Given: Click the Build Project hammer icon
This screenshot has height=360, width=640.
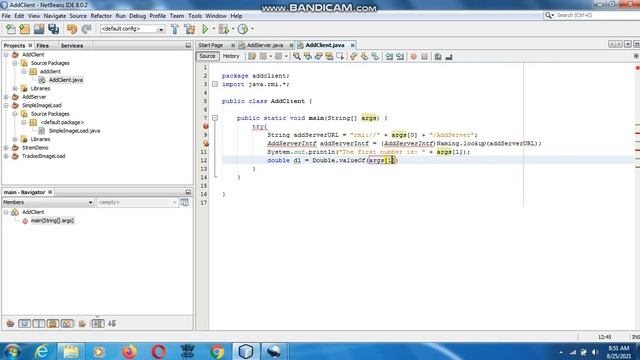Looking at the screenshot, I should [x=175, y=29].
